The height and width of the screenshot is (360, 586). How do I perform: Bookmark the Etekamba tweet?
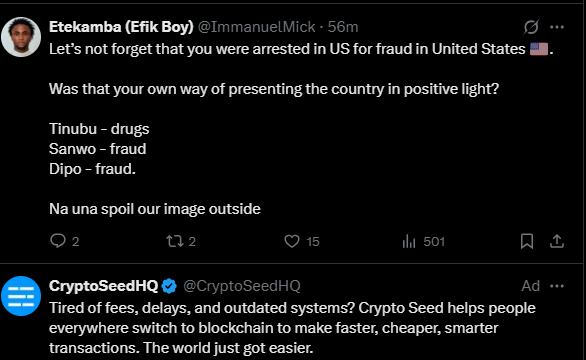click(527, 241)
